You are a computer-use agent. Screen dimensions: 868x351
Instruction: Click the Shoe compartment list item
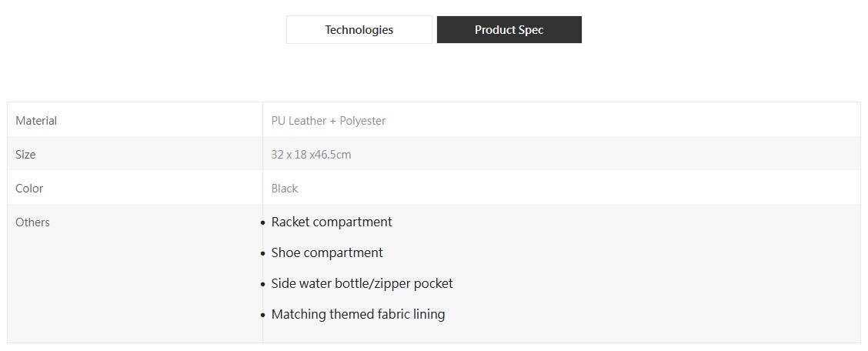(x=327, y=253)
